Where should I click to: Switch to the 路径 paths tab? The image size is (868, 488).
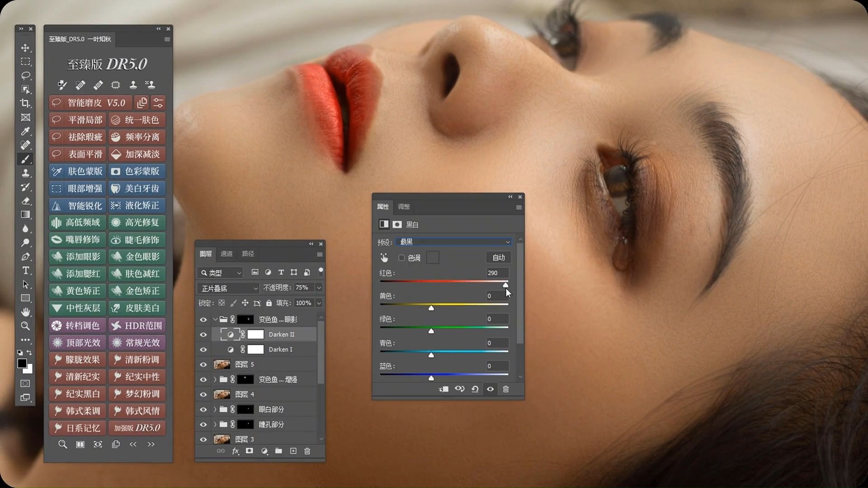pyautogui.click(x=248, y=254)
